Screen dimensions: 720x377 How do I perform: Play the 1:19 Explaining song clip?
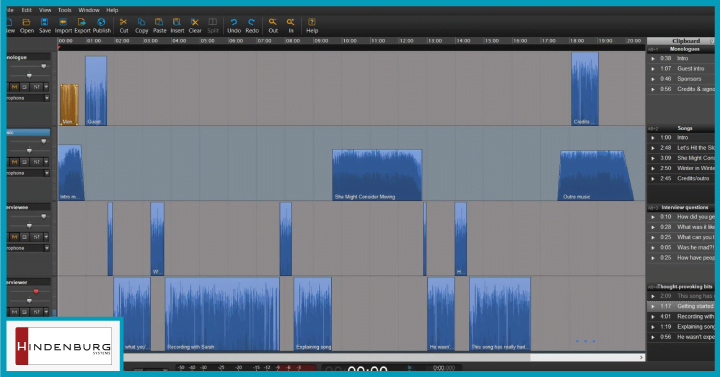tap(653, 327)
